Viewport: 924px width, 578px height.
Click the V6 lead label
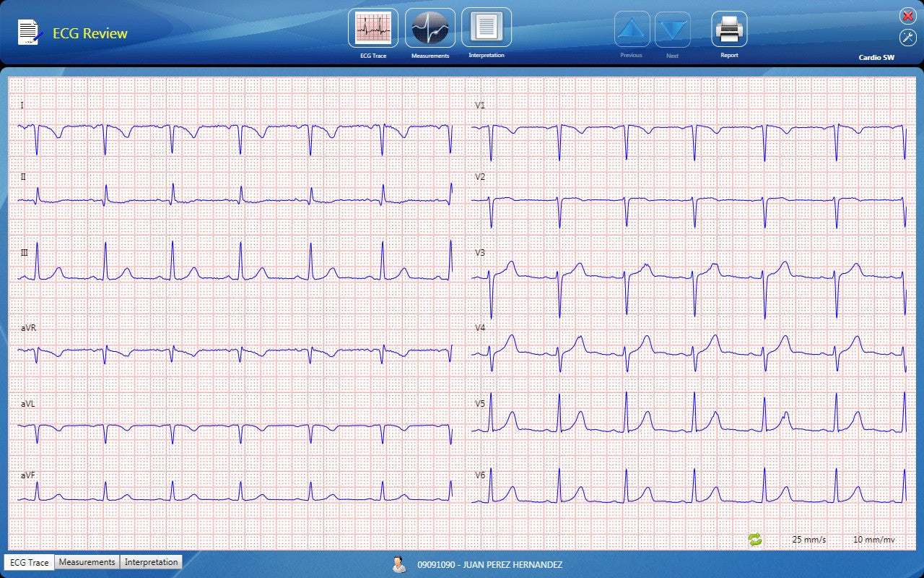tap(480, 475)
